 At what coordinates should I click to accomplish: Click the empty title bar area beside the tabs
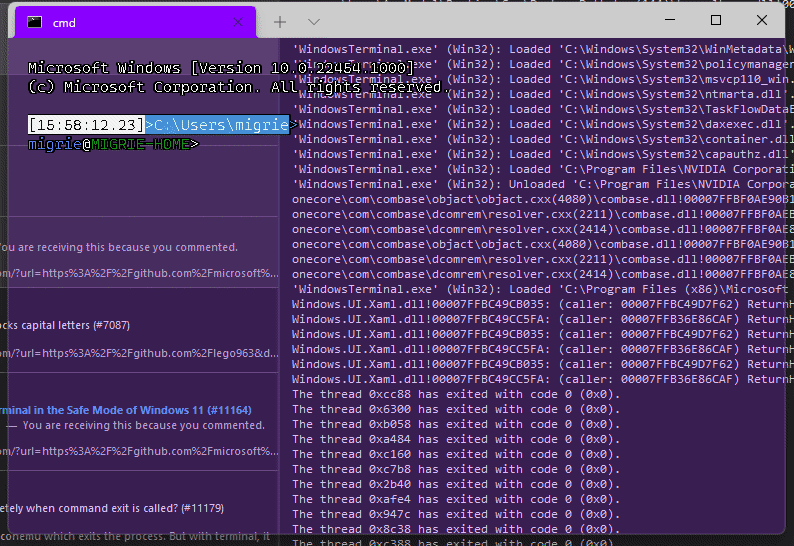486,21
